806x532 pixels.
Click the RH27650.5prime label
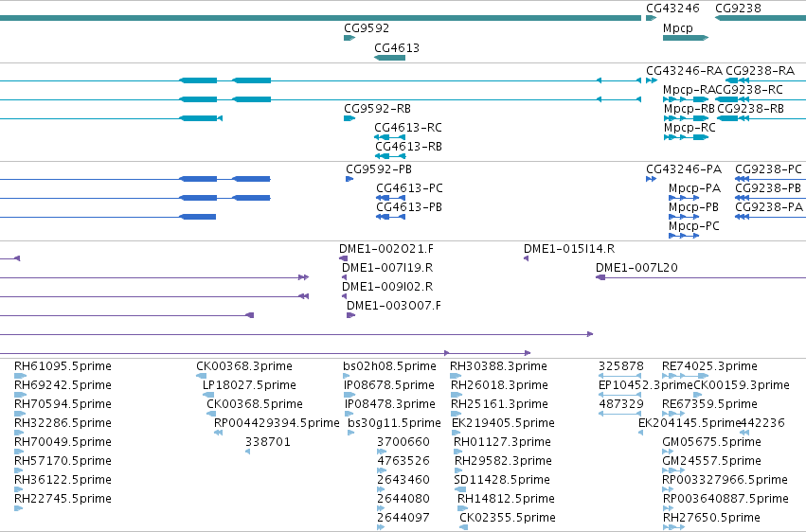[x=711, y=518]
